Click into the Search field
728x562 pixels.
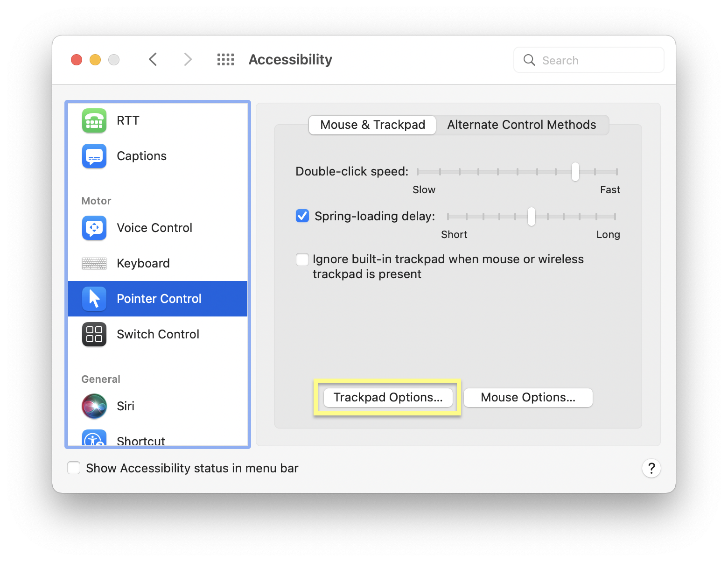coord(589,60)
